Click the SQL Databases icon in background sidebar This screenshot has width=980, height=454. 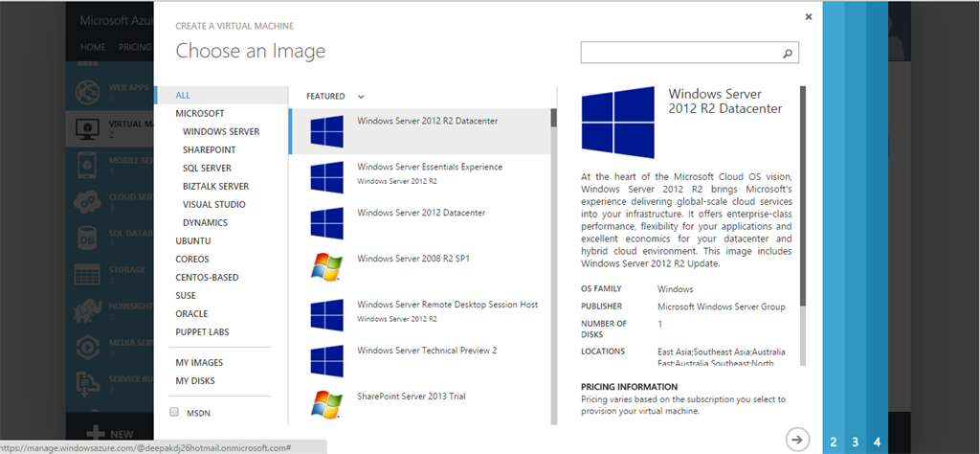tap(87, 237)
